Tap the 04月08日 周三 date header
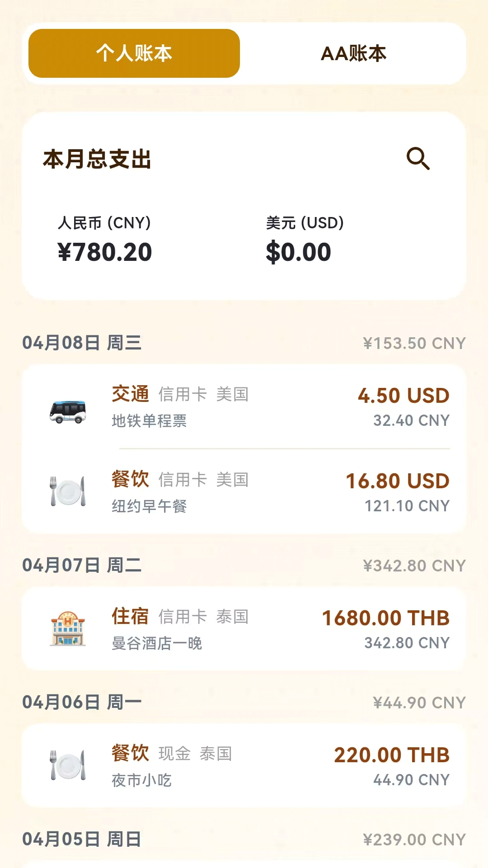 (x=82, y=343)
